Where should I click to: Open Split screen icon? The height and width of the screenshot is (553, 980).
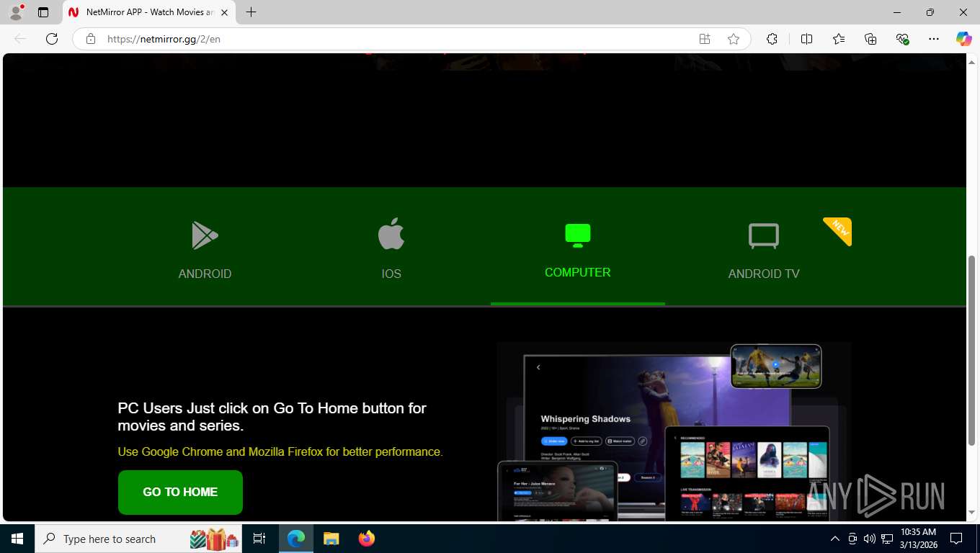pyautogui.click(x=806, y=39)
